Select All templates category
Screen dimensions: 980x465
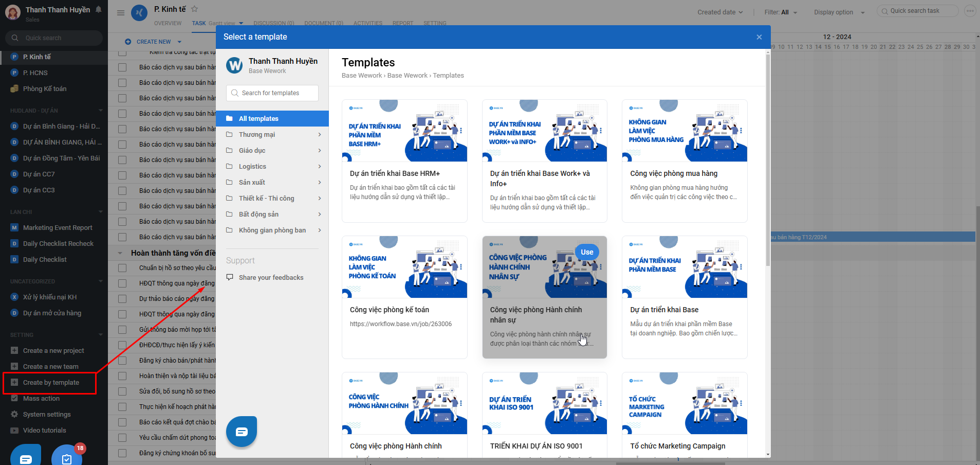(272, 118)
